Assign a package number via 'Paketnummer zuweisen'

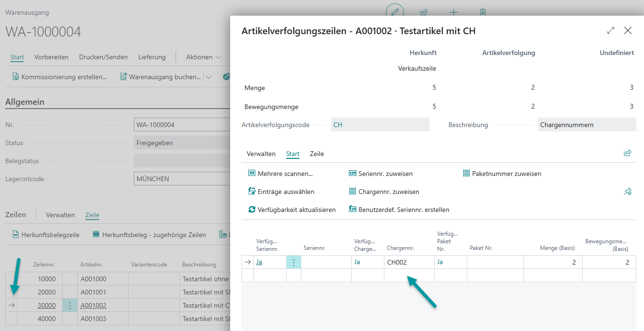502,174
